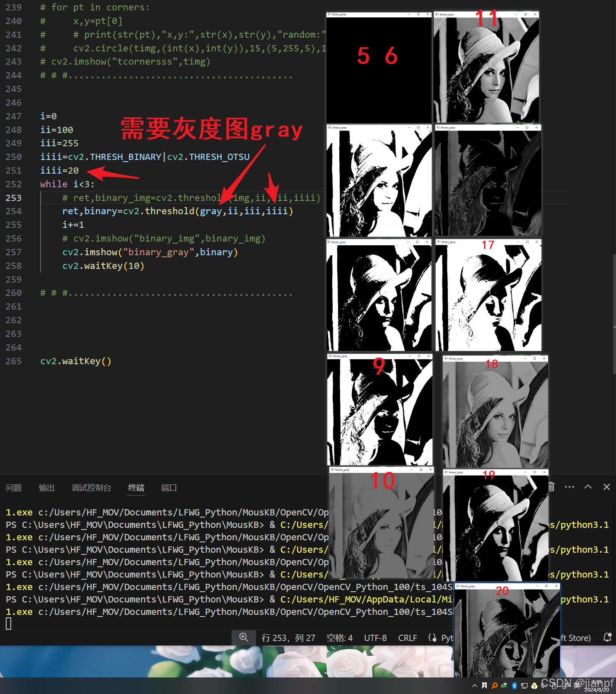Click the ret,binary=cv2.threshold line
Viewport: 616px width, 694px height.
(178, 211)
